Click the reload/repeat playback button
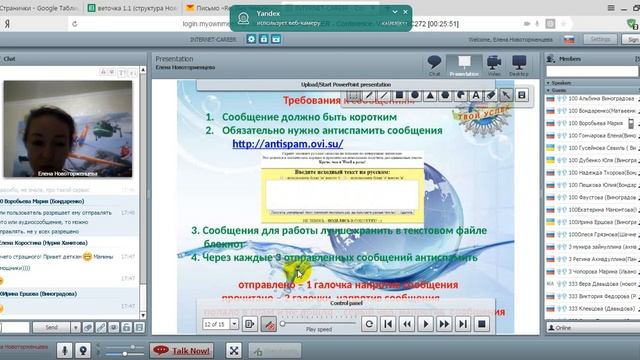The height and width of the screenshot is (360, 640). point(369,324)
